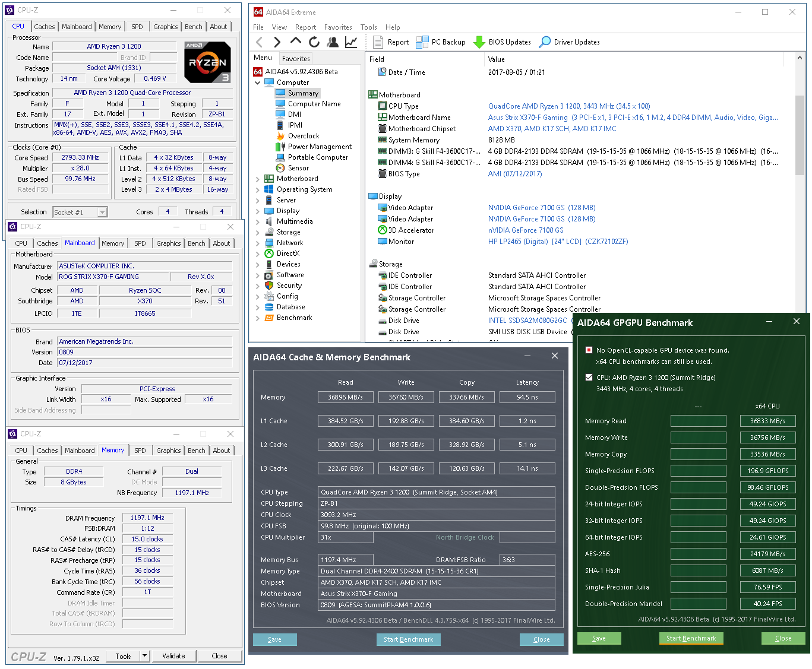Collapse the Computer tree node

click(257, 83)
